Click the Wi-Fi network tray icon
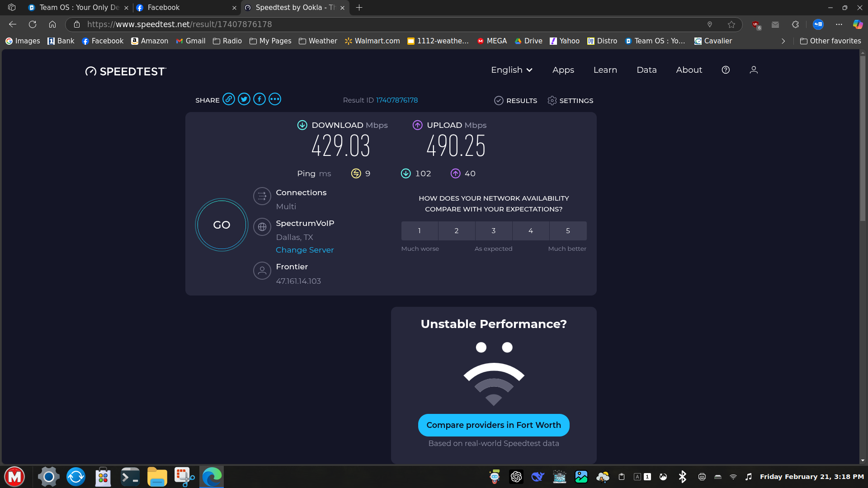 (x=733, y=477)
